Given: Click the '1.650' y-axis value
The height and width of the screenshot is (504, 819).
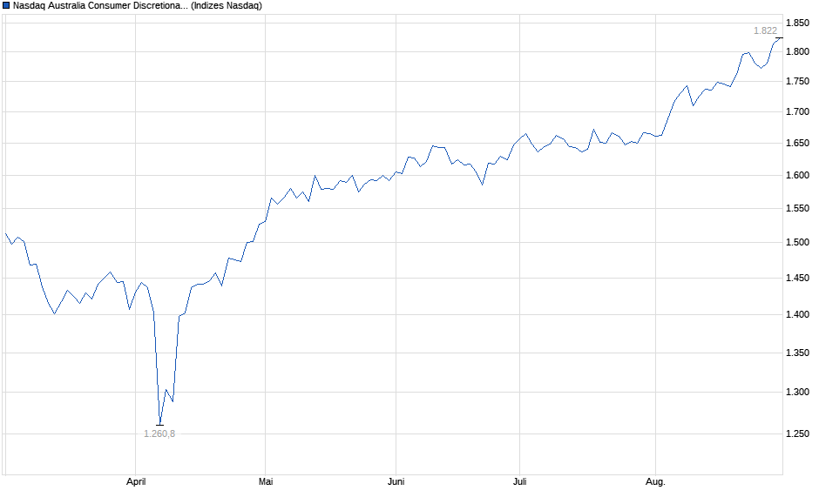Looking at the screenshot, I should point(797,143).
